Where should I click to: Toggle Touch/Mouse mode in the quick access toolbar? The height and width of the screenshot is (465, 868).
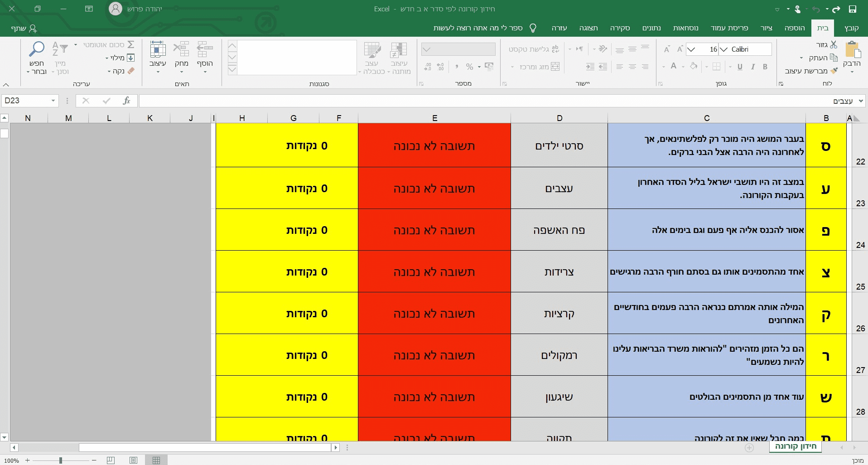coord(797,9)
